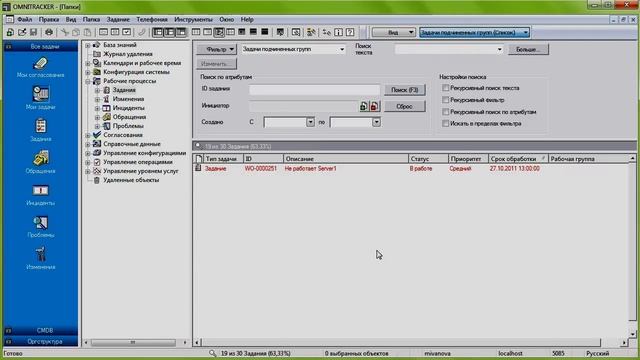Select the Удаленные объекты tree item
The height and width of the screenshot is (360, 640).
(x=131, y=180)
